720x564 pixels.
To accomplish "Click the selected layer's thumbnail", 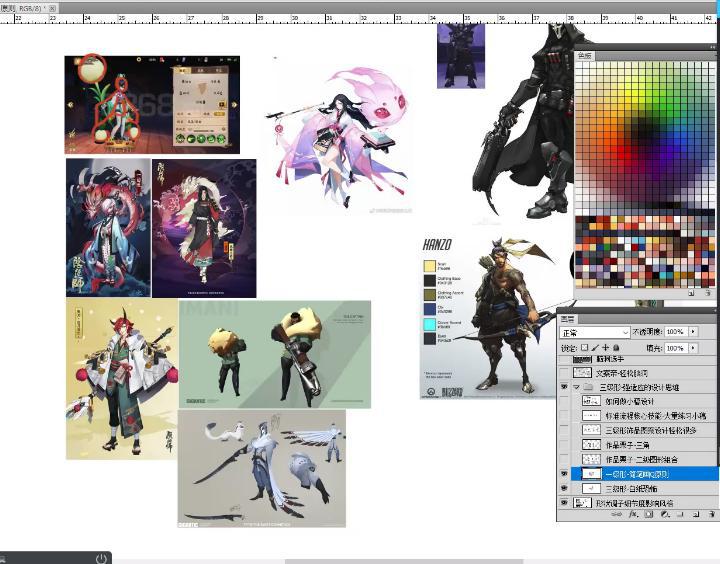I will 591,474.
